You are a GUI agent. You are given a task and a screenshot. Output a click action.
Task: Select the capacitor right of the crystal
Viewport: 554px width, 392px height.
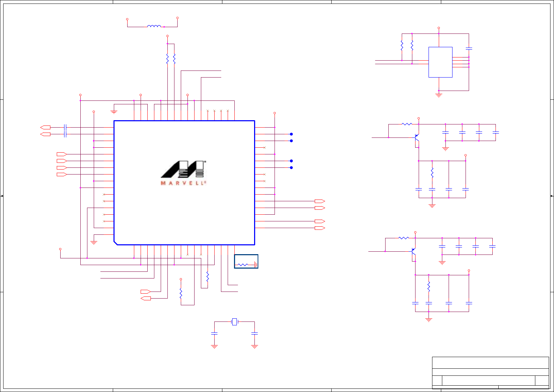click(x=254, y=333)
